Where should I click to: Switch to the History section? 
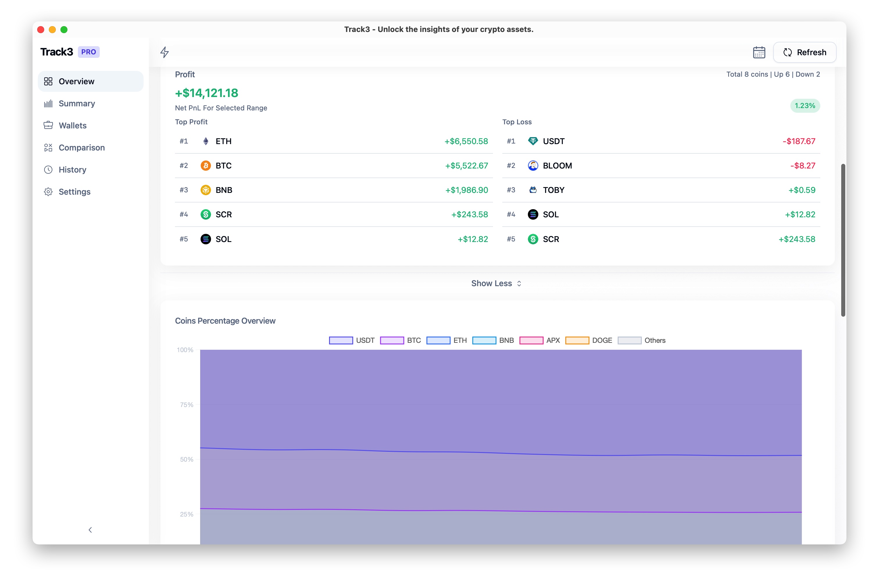pos(72,169)
